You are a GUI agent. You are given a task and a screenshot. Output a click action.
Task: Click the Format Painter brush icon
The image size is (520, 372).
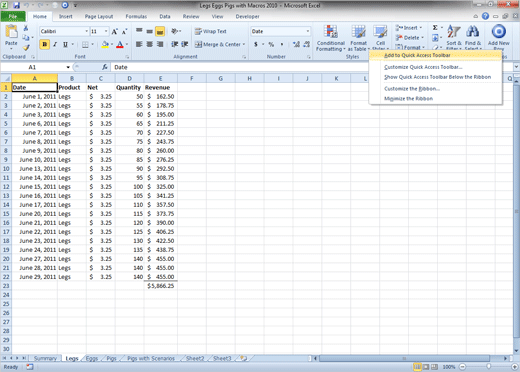(x=26, y=48)
